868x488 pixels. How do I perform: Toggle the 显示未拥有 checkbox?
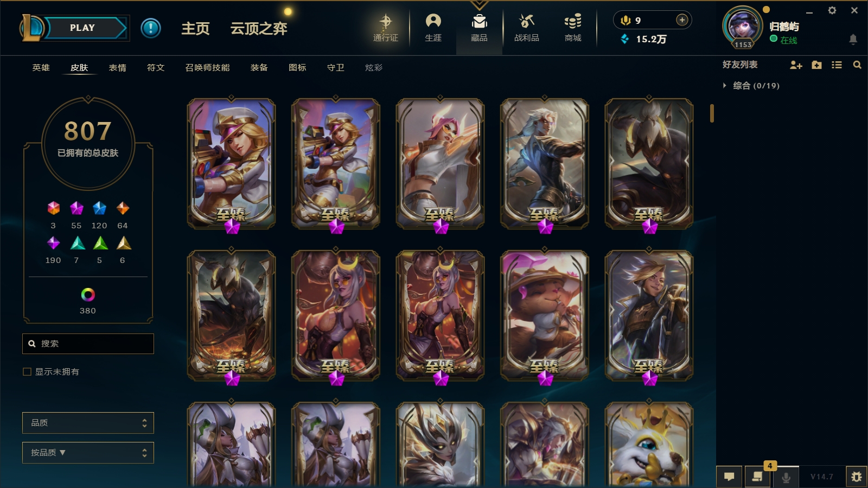tap(27, 371)
